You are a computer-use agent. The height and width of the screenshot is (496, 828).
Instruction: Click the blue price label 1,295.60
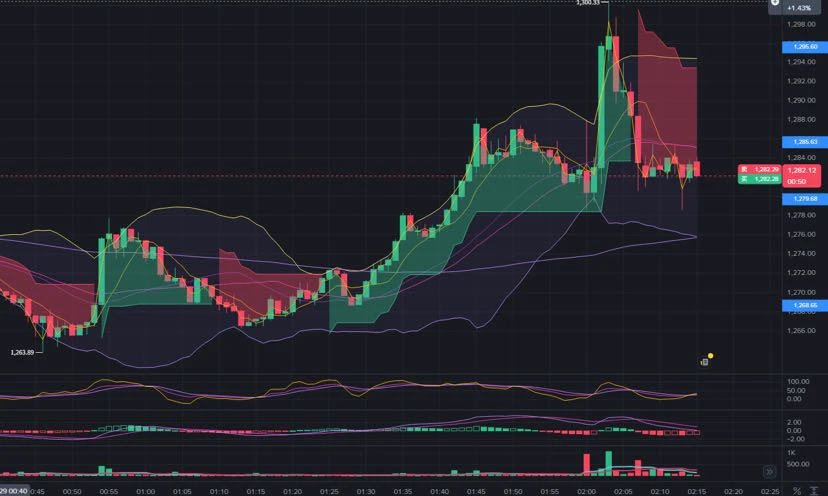click(805, 47)
